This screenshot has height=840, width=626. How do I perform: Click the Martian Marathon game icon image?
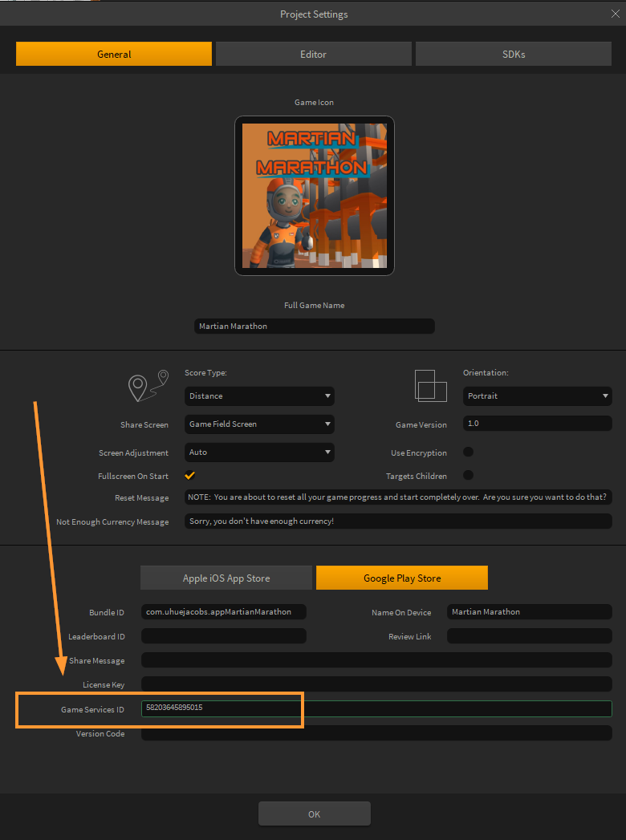(x=314, y=196)
